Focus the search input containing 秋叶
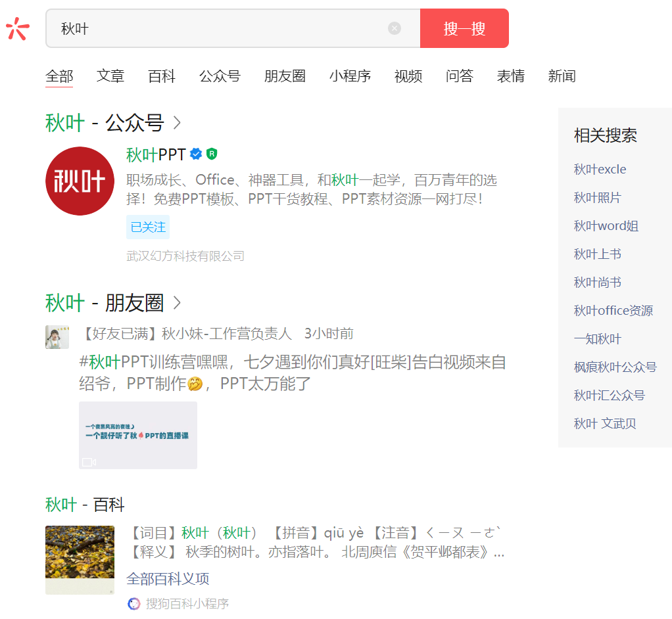 (233, 28)
